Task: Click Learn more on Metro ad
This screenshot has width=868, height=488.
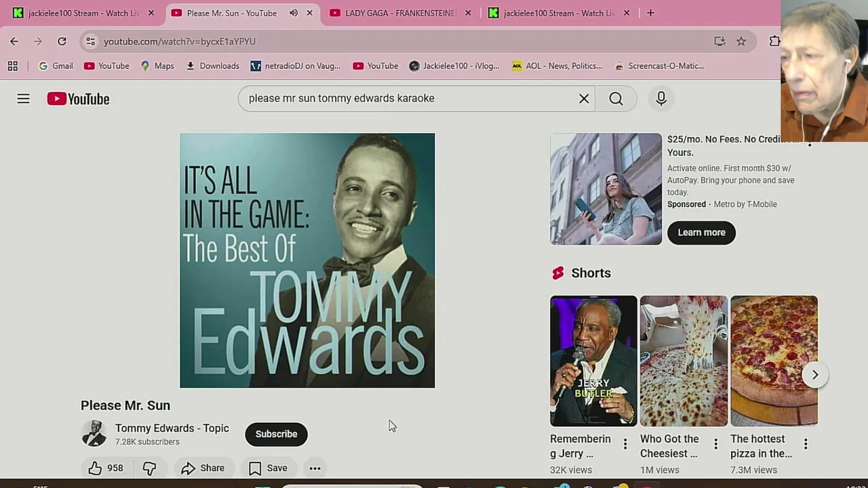Action: [701, 232]
